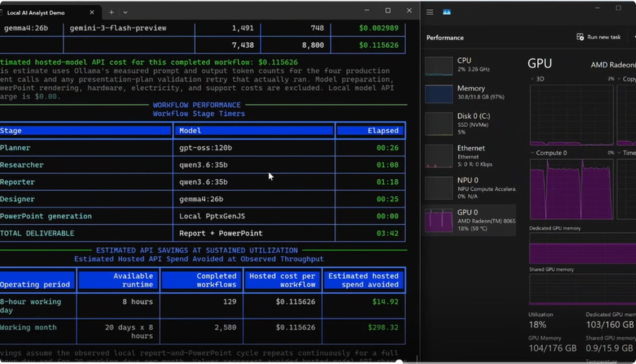Click the Working month row

tap(202, 331)
